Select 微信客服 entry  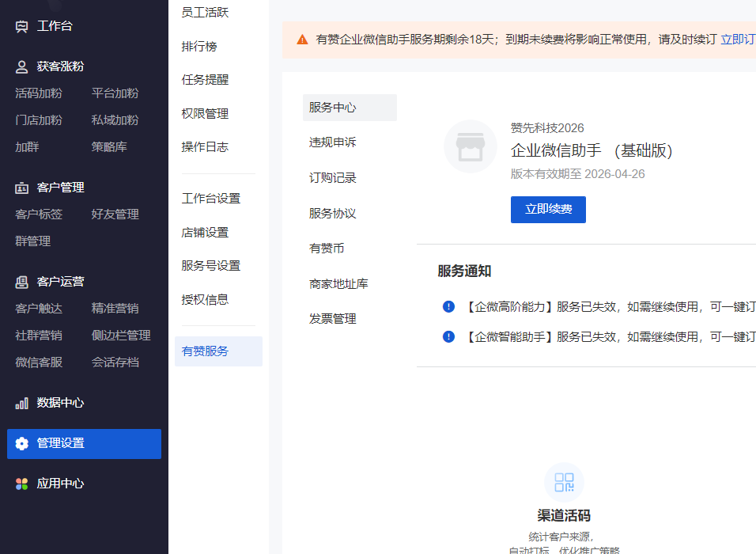39,362
